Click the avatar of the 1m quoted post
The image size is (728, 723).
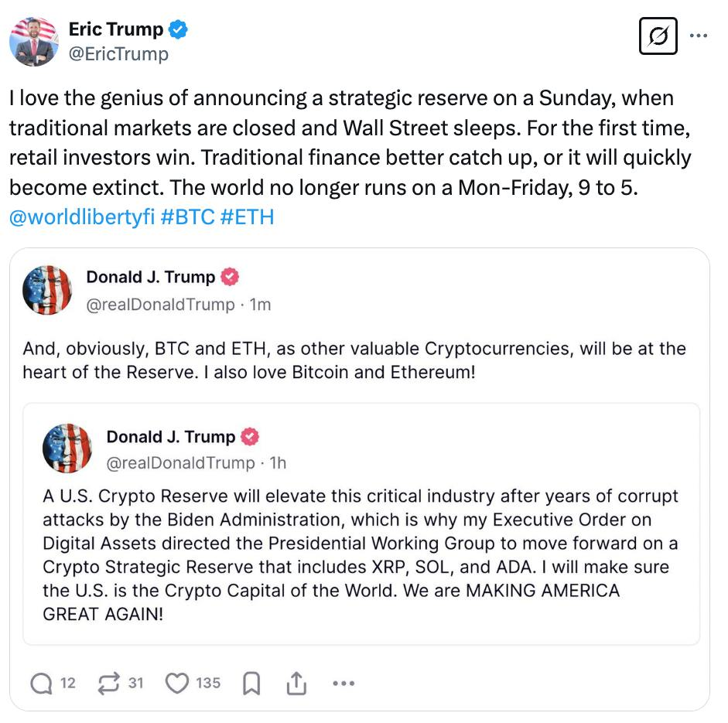tap(48, 290)
